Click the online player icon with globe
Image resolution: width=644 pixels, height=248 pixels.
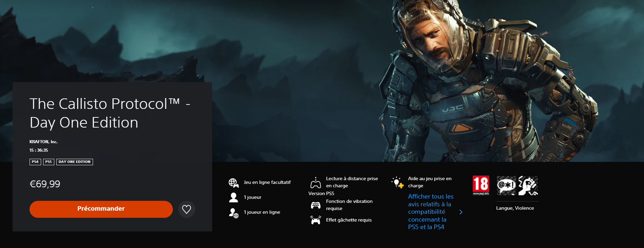pos(234,213)
